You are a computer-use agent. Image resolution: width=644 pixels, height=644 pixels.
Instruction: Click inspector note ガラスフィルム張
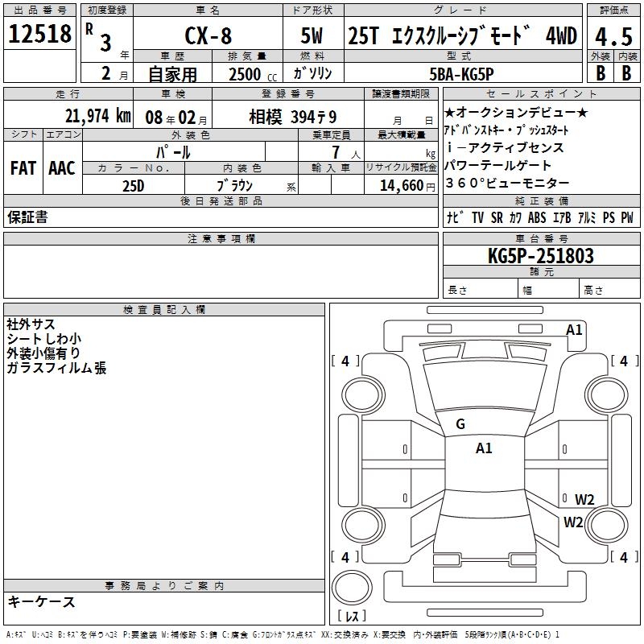click(x=56, y=368)
